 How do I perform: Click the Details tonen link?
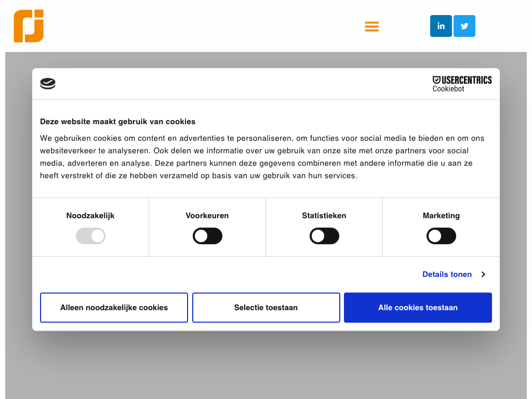point(447,274)
